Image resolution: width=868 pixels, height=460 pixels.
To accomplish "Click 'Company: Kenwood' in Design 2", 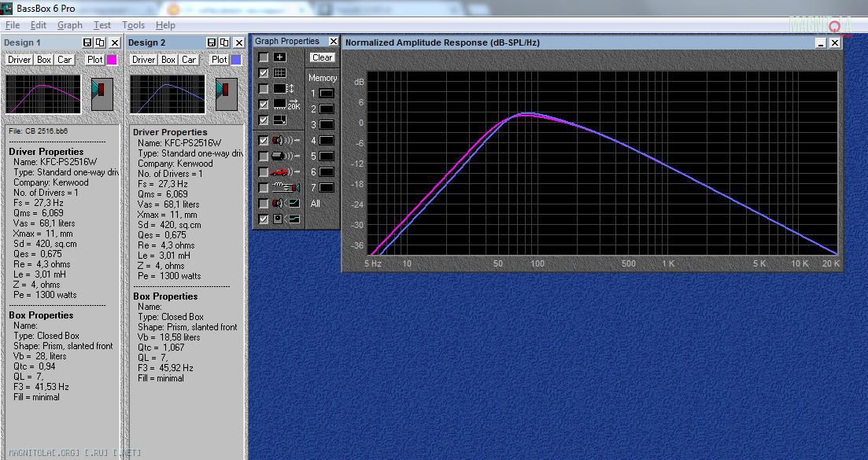I will (175, 163).
